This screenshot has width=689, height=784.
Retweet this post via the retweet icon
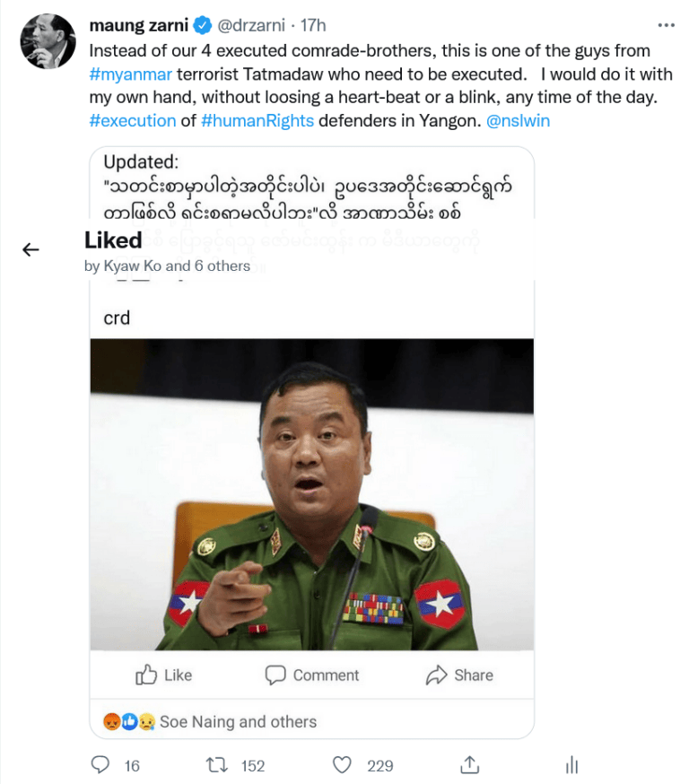(x=216, y=765)
